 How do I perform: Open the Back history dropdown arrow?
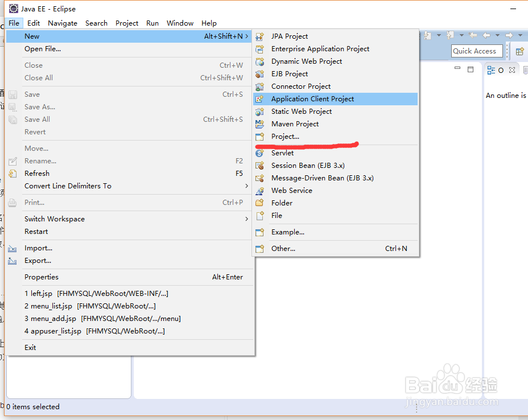[x=497, y=35]
